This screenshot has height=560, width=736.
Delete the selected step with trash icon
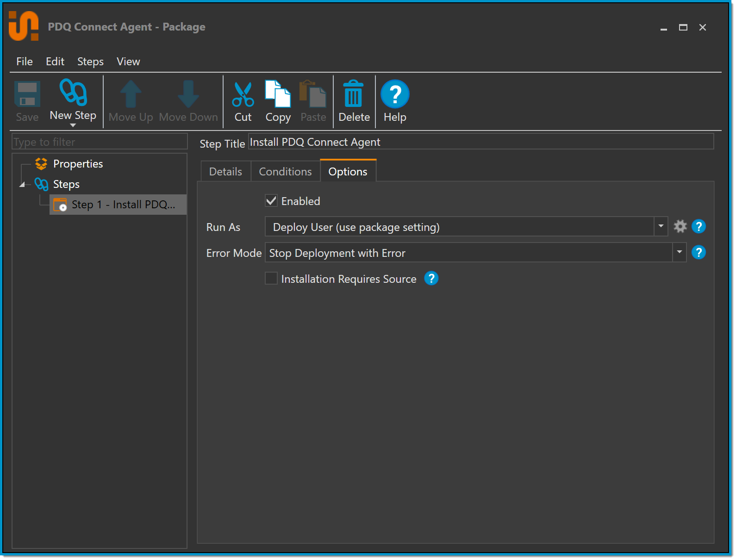[354, 94]
